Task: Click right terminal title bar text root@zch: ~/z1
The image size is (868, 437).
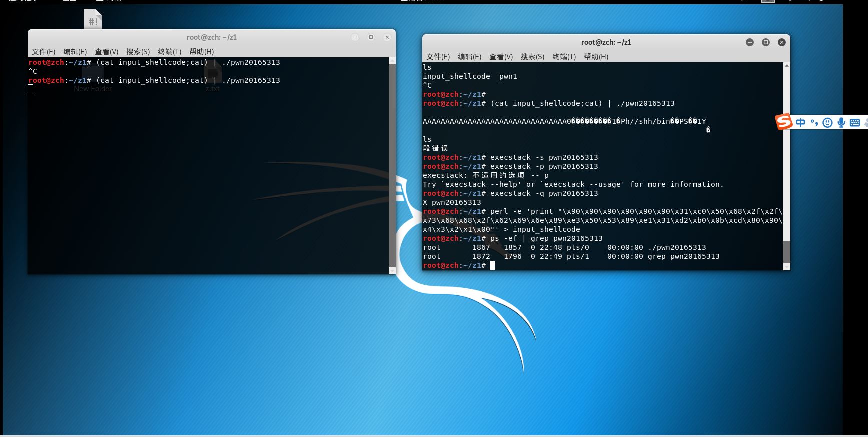Action: (x=606, y=42)
